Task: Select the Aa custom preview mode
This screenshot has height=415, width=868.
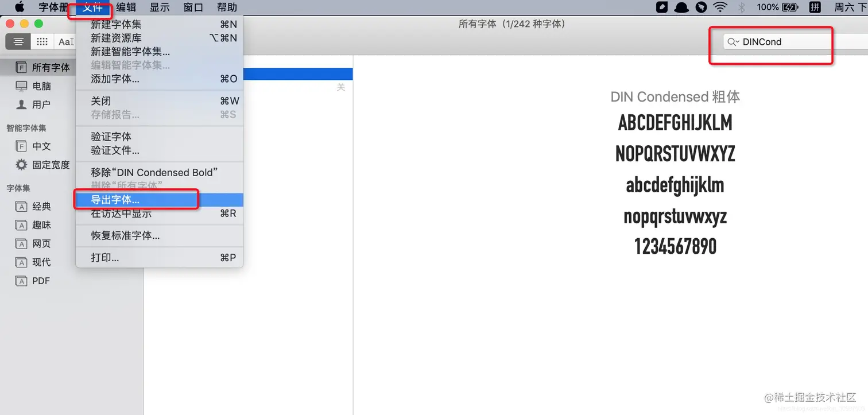Action: click(65, 41)
